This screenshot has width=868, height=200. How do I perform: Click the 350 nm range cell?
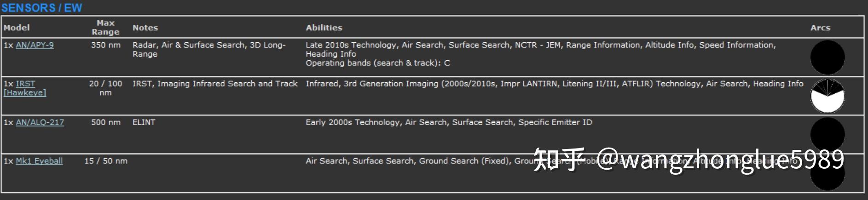pos(106,45)
